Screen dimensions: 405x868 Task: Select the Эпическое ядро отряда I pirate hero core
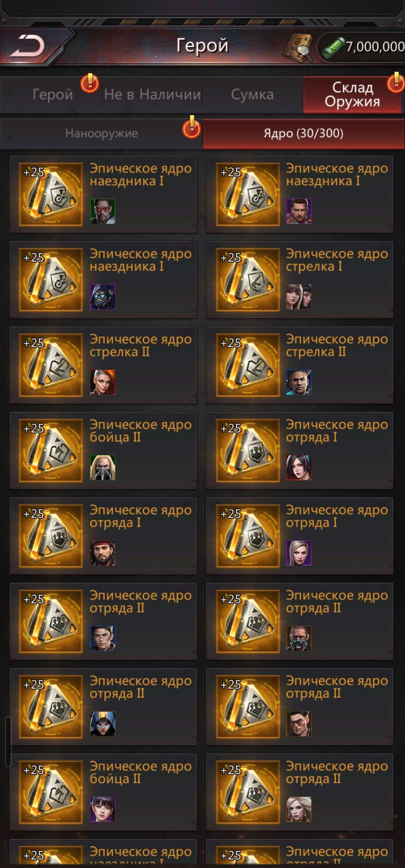click(103, 536)
